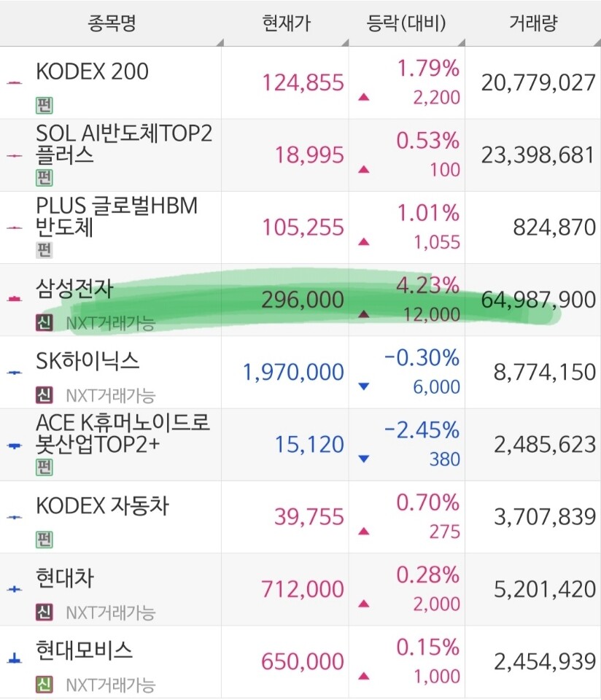Click the mini candlestick icon beside 현대모비스
Image resolution: width=601 pixels, height=700 pixels.
pyautogui.click(x=15, y=658)
